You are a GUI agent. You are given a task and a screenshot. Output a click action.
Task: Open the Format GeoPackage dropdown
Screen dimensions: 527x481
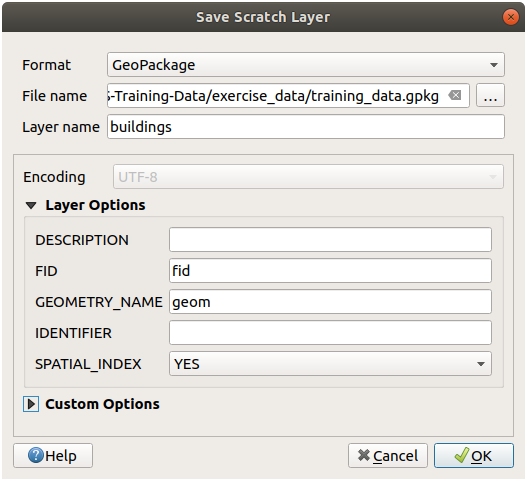306,65
